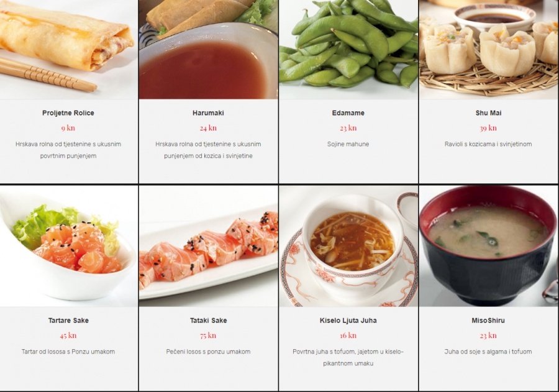This screenshot has width=559, height=392.
Task: Click the Harumaki dish image
Action: coord(209,49)
